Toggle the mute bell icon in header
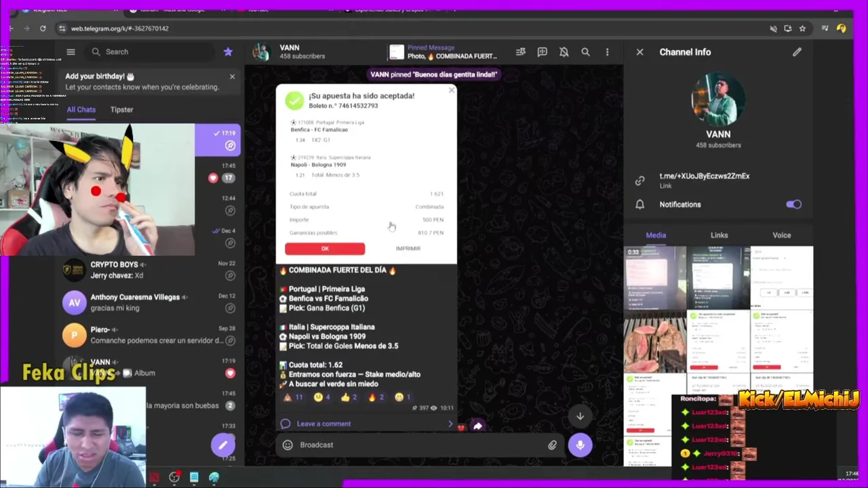 (x=564, y=52)
